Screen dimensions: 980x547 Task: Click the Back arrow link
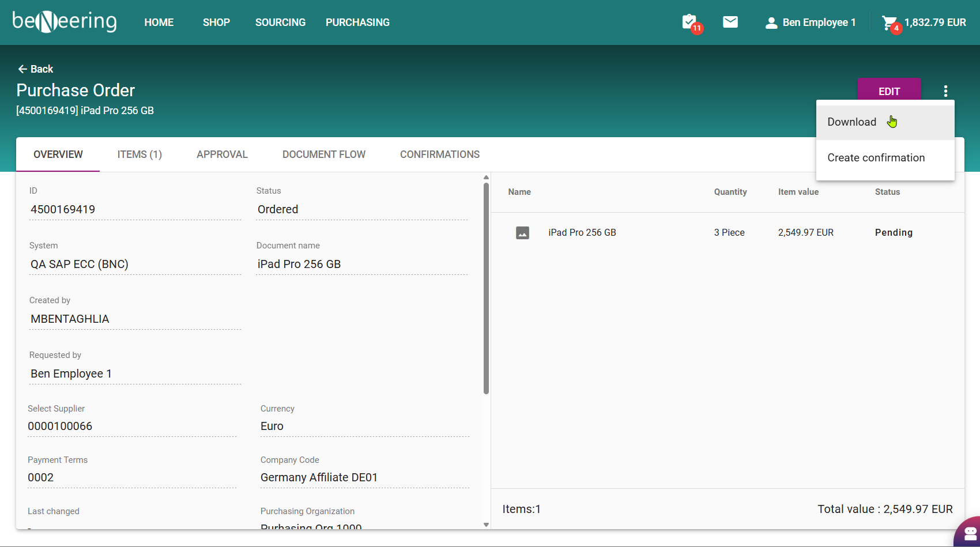[x=36, y=69]
